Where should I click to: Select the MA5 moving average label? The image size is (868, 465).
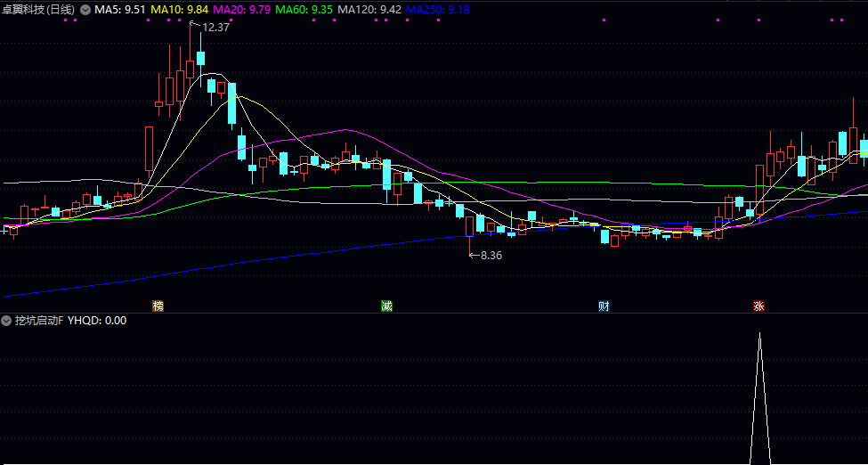click(120, 9)
